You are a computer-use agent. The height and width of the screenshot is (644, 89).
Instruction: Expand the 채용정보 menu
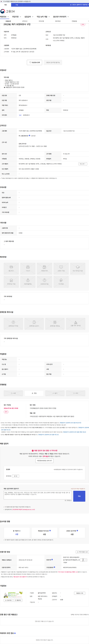tap(5, 17)
